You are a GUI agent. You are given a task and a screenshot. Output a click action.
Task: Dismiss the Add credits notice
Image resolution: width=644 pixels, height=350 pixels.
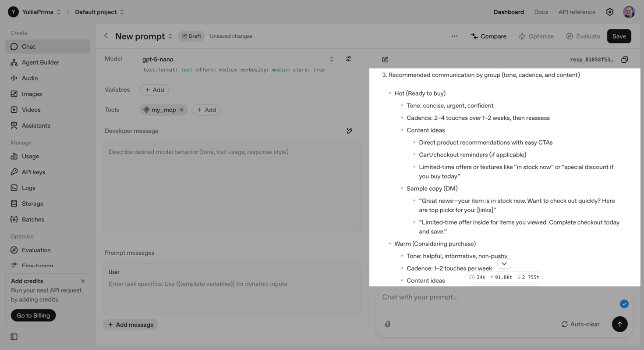tap(83, 281)
